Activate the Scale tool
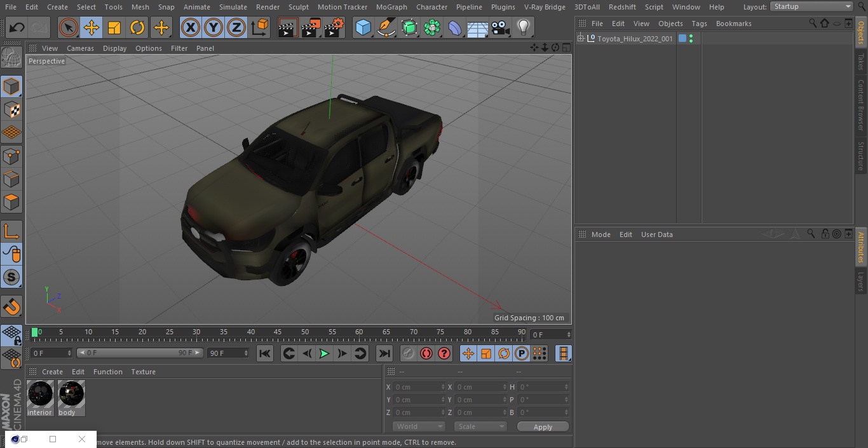The image size is (868, 448). tap(114, 28)
